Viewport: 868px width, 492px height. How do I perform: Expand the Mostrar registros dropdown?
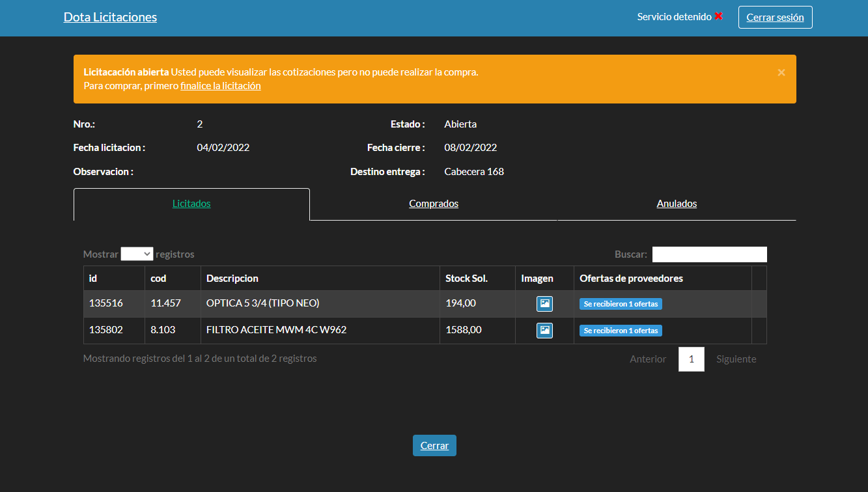pos(137,254)
